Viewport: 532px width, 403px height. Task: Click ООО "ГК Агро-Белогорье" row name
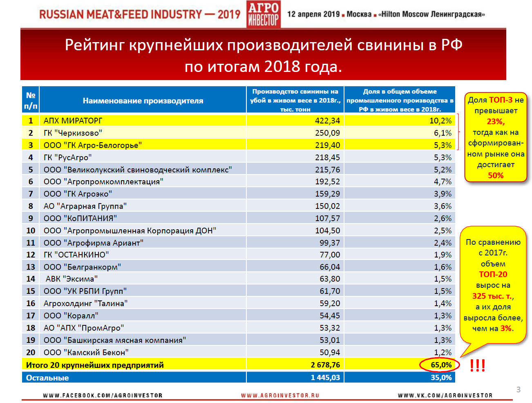(x=93, y=145)
